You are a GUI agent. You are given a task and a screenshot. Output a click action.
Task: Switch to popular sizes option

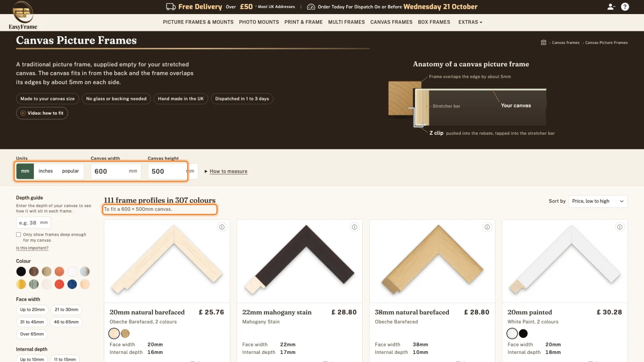[70, 171]
